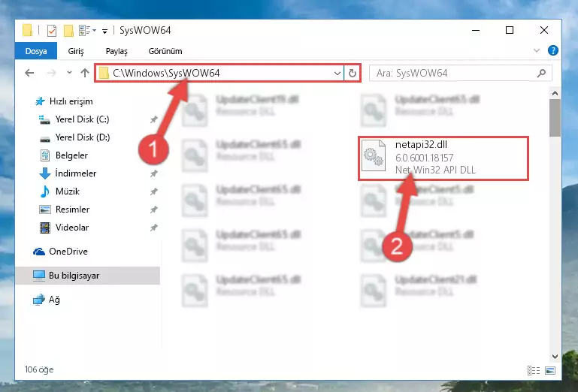Open Belgeler folder in sidebar

point(71,155)
